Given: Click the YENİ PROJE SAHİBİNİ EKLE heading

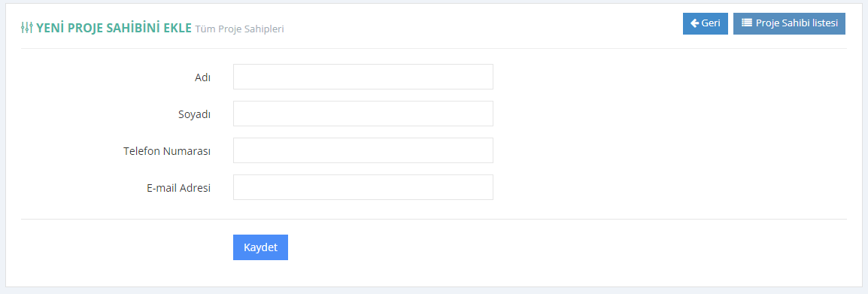Looking at the screenshot, I should (114, 28).
